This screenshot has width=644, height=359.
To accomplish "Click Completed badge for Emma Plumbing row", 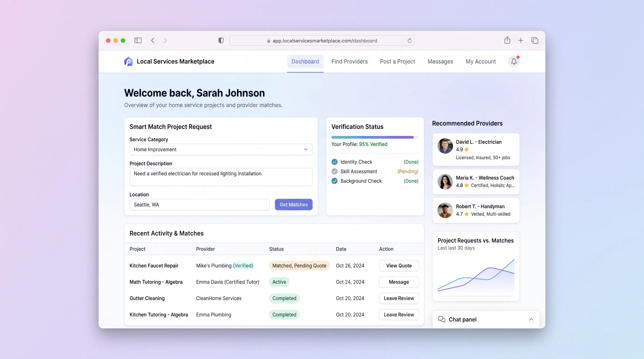I will pos(284,315).
